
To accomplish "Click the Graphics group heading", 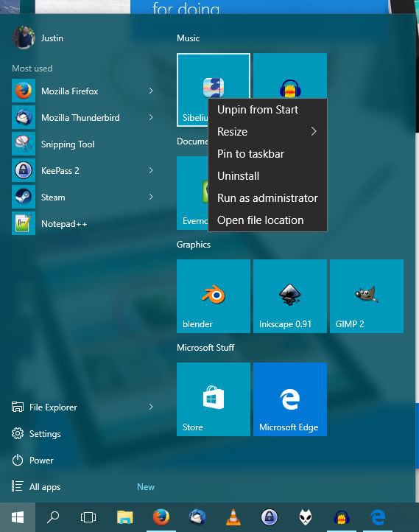I will 194,245.
